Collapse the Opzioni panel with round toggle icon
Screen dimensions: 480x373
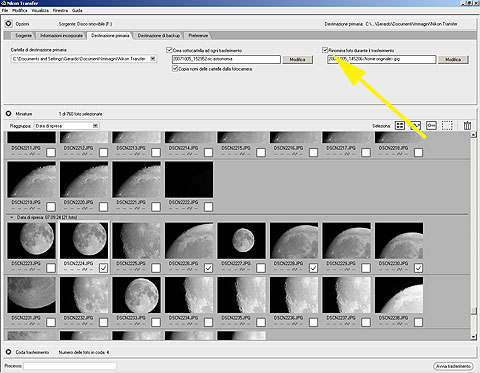(9, 24)
